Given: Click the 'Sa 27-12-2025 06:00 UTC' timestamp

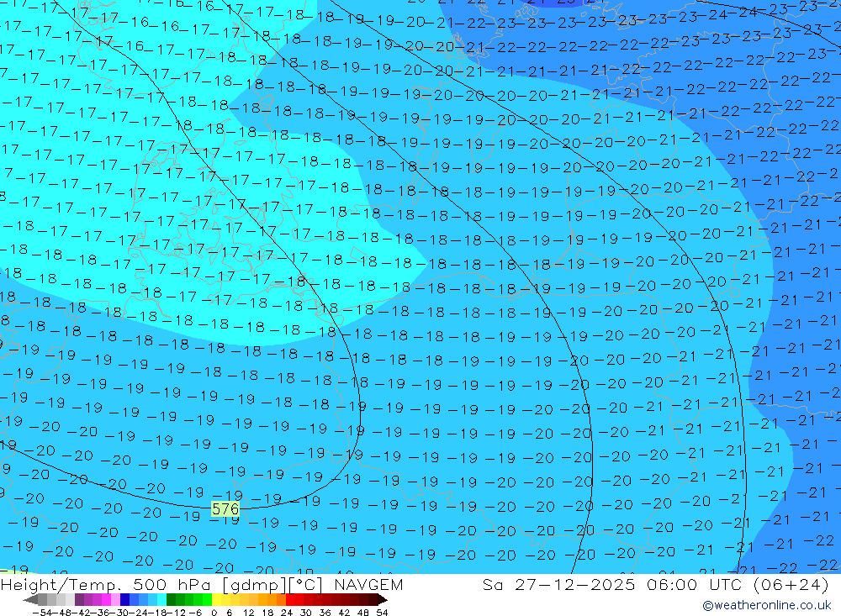Looking at the screenshot, I should (x=614, y=584).
